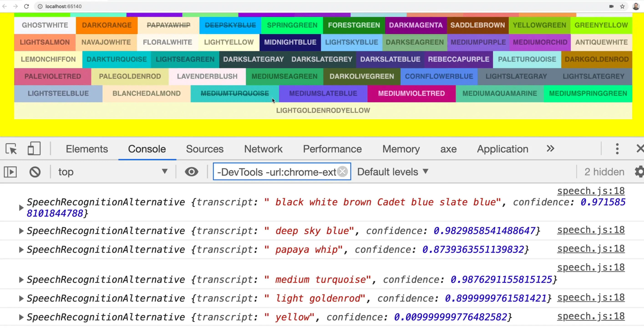
Task: Toggle the live expression eye icon
Action: pos(192,172)
